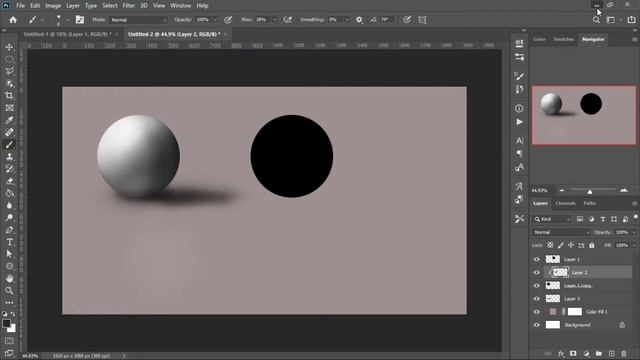Screen dimensions: 640x360
Task: Open the brush preset picker arrow
Action: pyautogui.click(x=68, y=20)
